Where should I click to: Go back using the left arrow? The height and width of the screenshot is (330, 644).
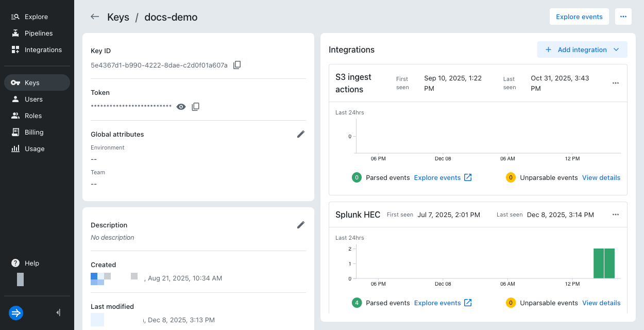tap(95, 16)
